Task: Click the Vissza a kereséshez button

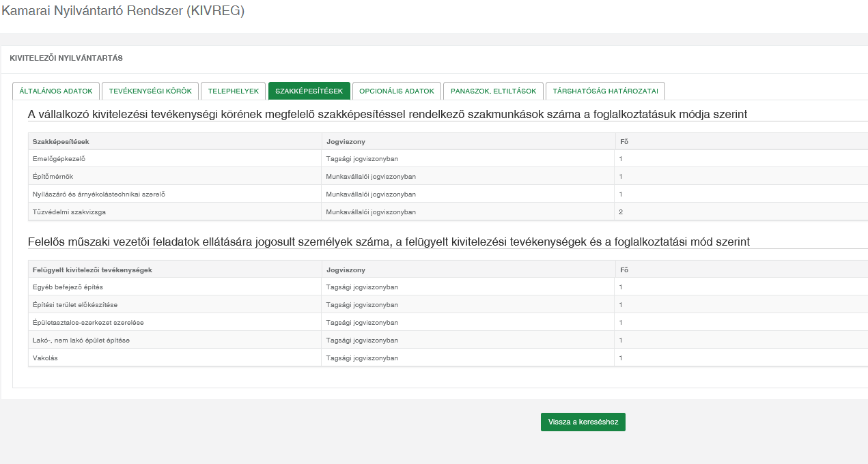Action: (x=583, y=422)
